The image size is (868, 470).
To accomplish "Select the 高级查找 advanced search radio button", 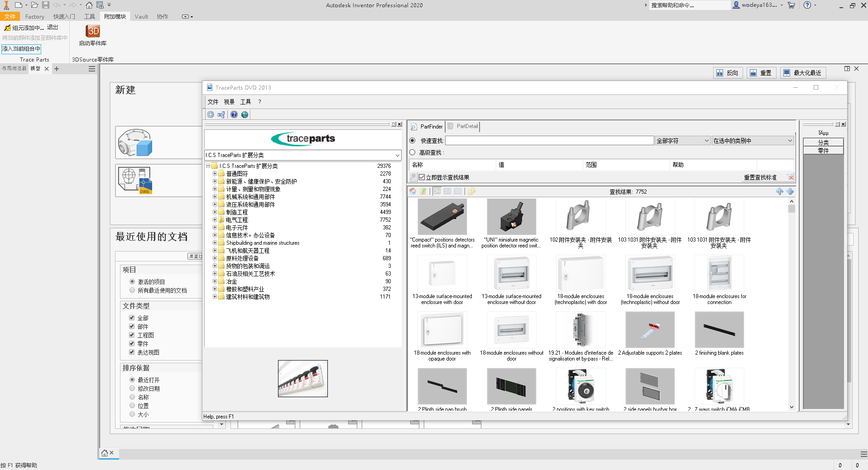I will point(412,152).
